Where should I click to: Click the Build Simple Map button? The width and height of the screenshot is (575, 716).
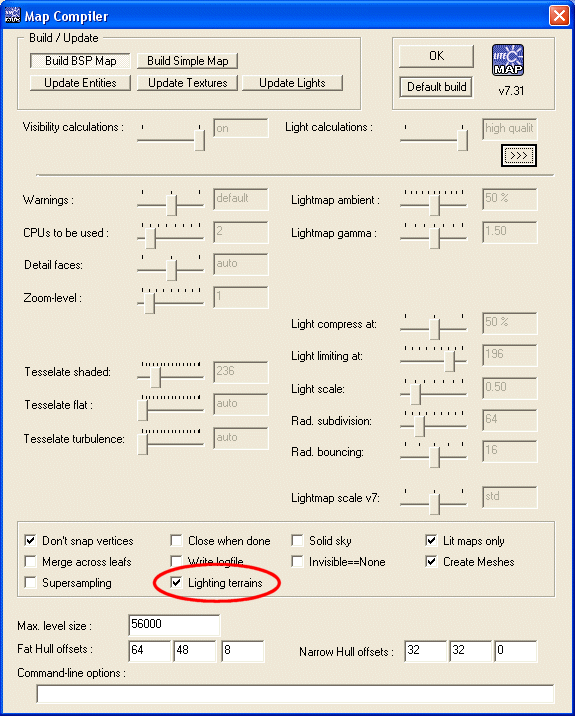187,61
